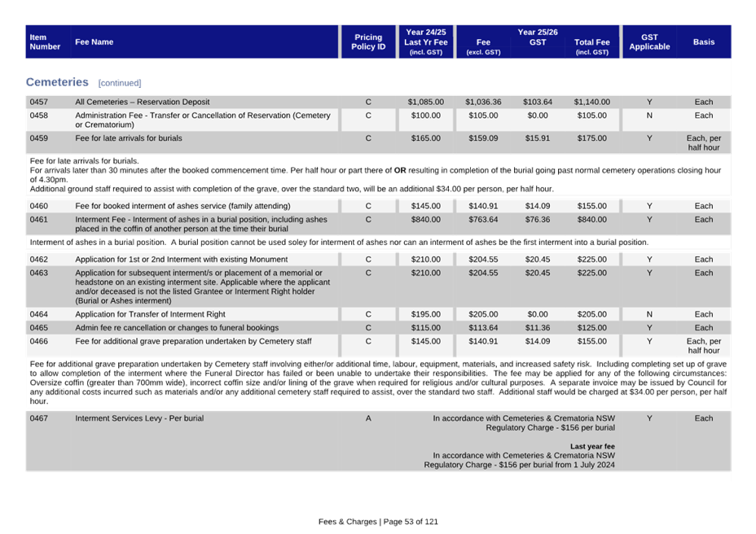
Task: Click "Fee for late arrivals for burials" fee name
Action: point(129,138)
